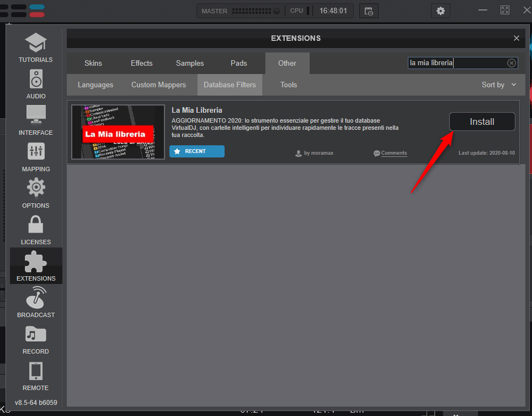Open the Remote phone section
Image resolution: width=532 pixels, height=416 pixels.
point(36,376)
